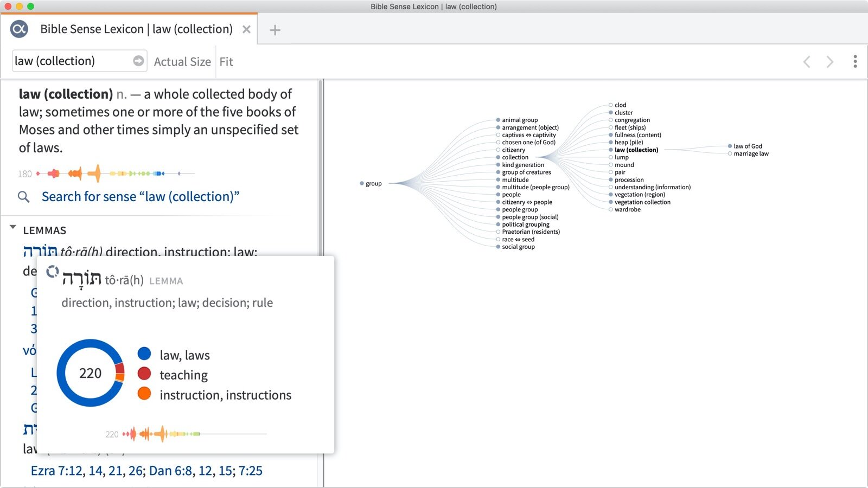Go back with left chevron

click(807, 62)
